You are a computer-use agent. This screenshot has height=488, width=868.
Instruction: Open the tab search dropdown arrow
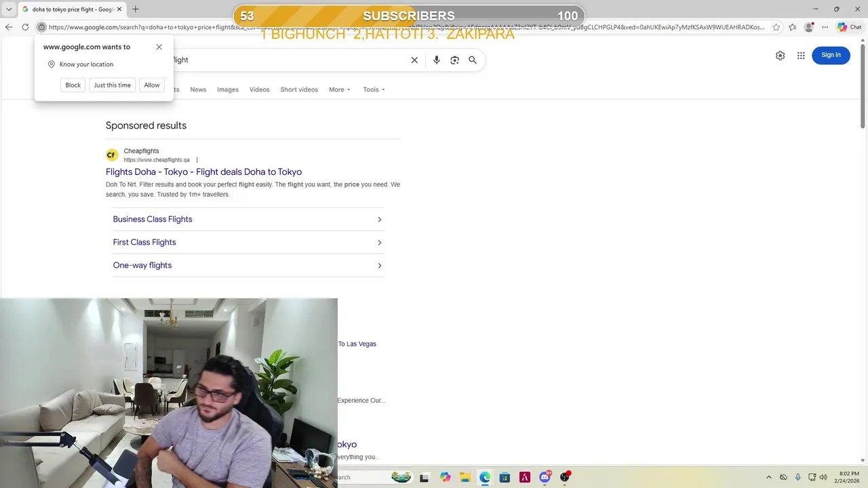coord(9,9)
